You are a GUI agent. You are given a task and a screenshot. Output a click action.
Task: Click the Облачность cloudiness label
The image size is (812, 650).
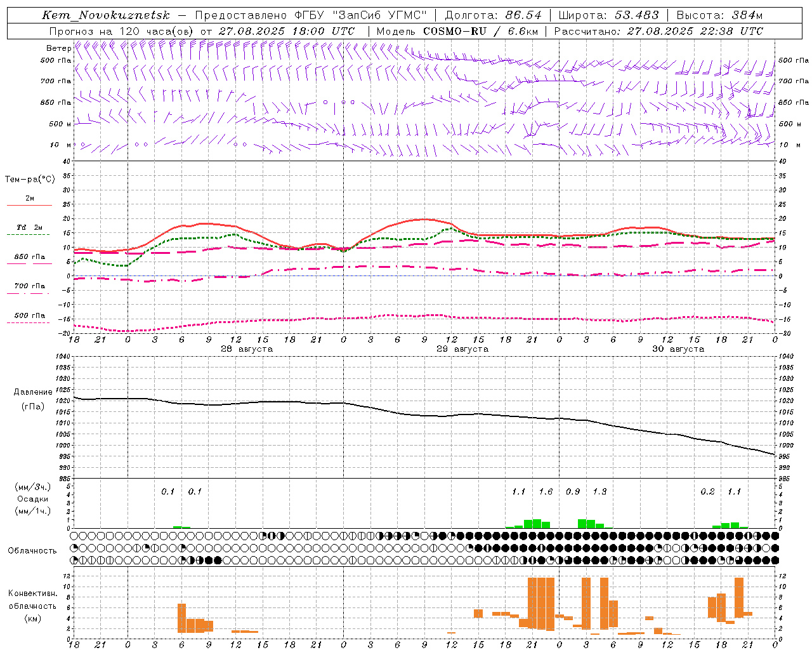pos(32,551)
